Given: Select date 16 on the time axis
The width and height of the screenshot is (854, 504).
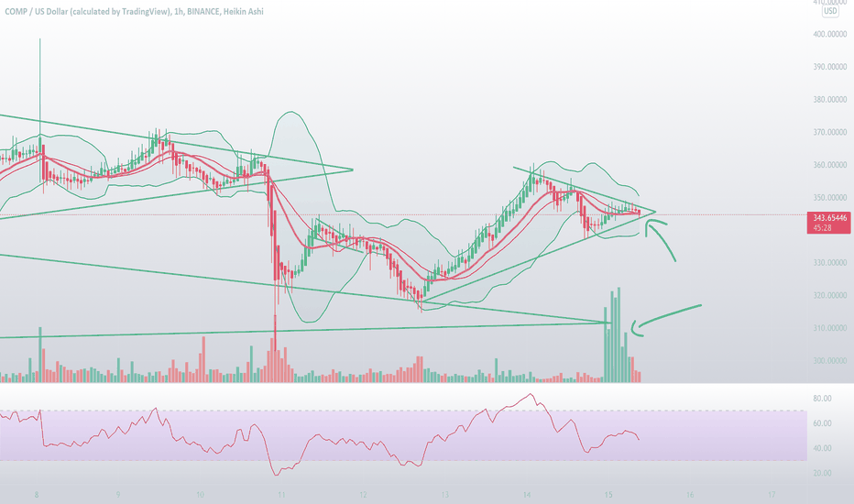Looking at the screenshot, I should coord(690,495).
